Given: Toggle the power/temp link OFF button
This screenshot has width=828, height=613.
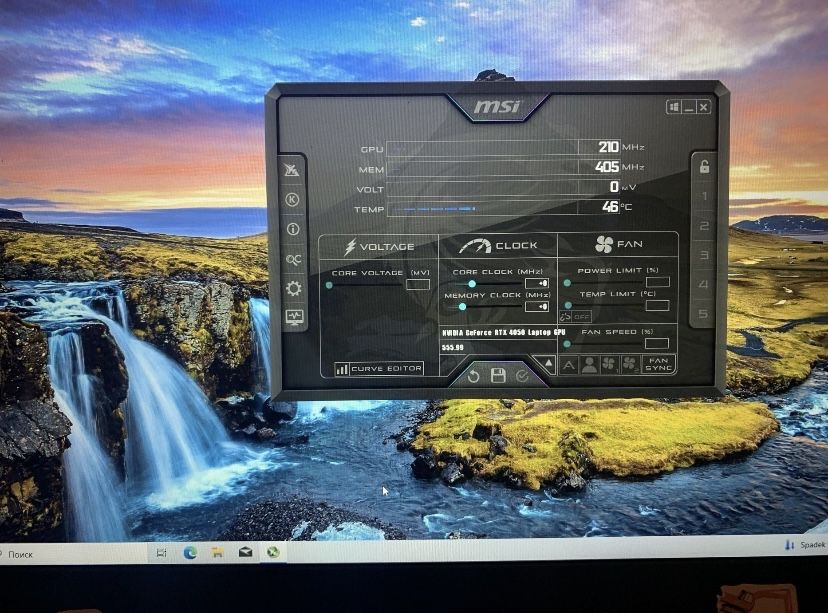Looking at the screenshot, I should (576, 317).
